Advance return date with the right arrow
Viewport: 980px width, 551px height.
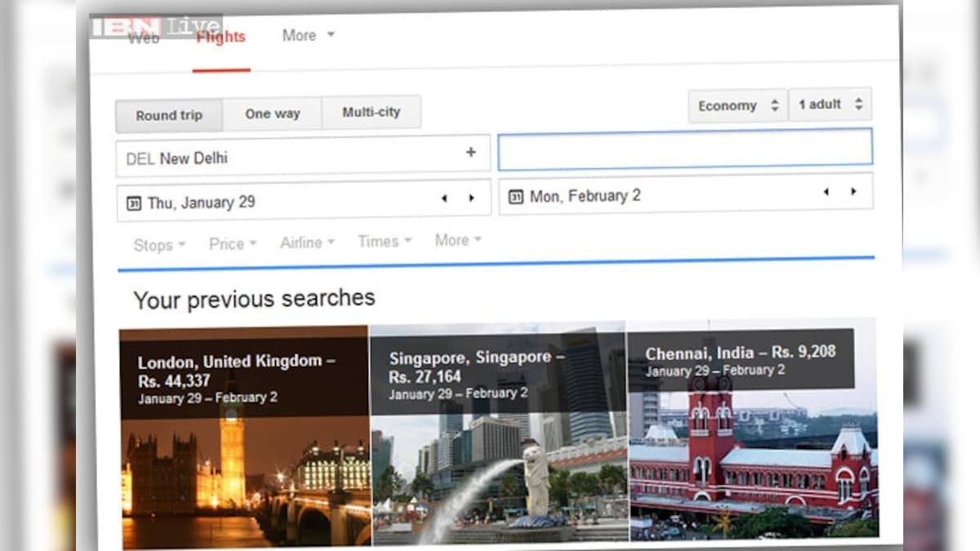point(854,192)
